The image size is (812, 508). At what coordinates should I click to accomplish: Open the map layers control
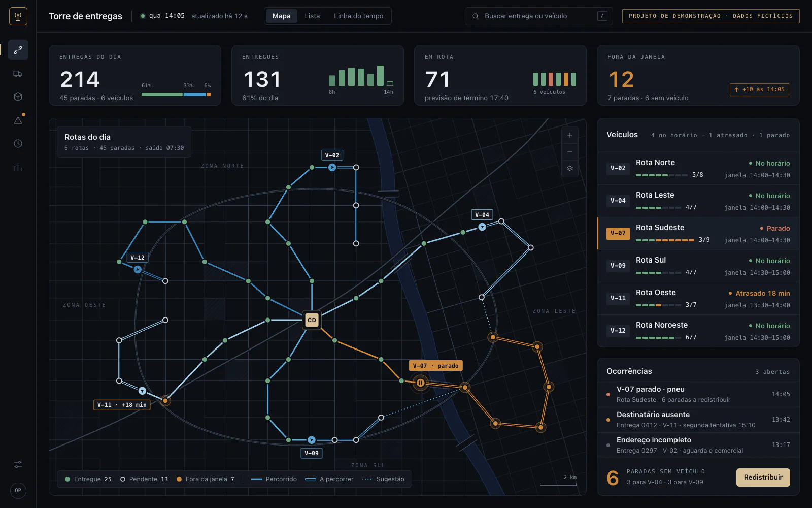pos(570,168)
